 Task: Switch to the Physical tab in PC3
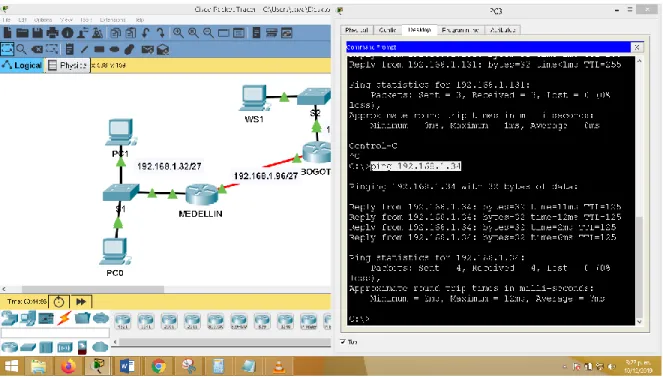point(356,30)
